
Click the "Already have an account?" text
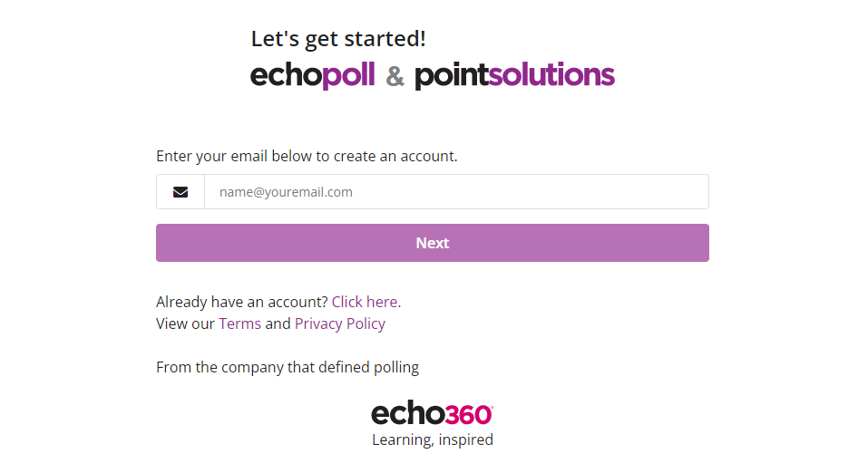(x=241, y=302)
